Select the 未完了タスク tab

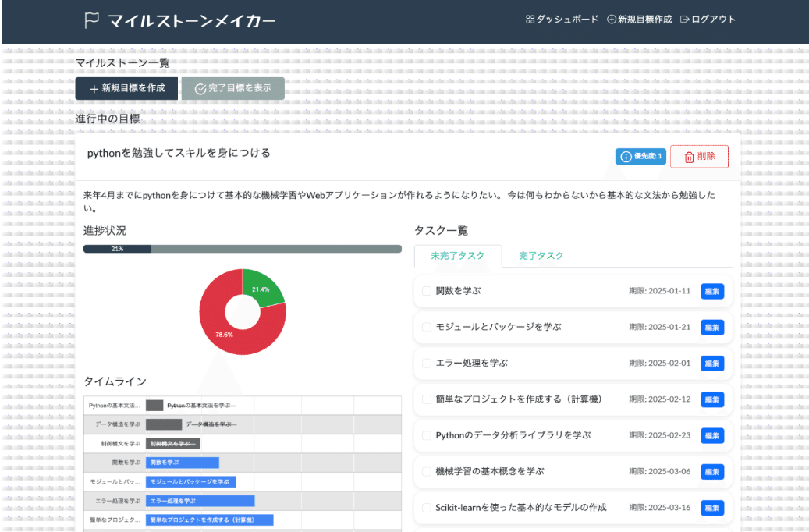tap(457, 256)
